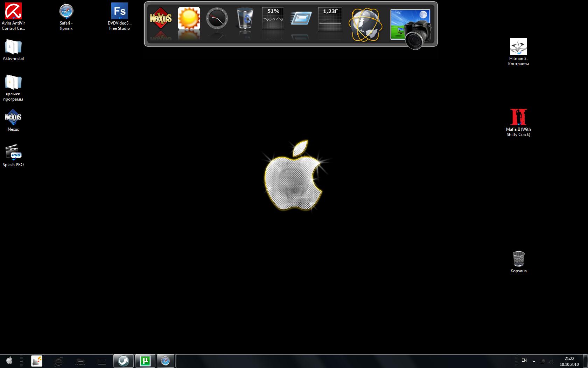Click the clock showing 21:22
Image resolution: width=588 pixels, height=368 pixels.
(569, 361)
